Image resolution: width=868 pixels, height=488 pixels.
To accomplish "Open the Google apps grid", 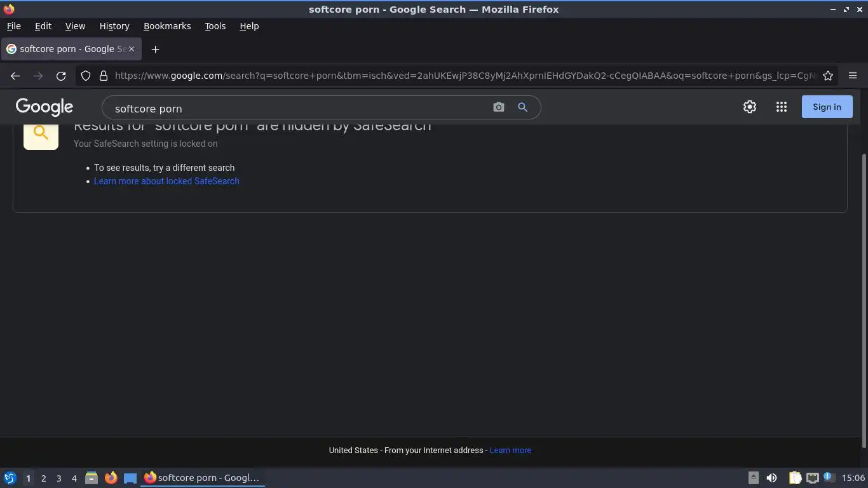I will 782,107.
